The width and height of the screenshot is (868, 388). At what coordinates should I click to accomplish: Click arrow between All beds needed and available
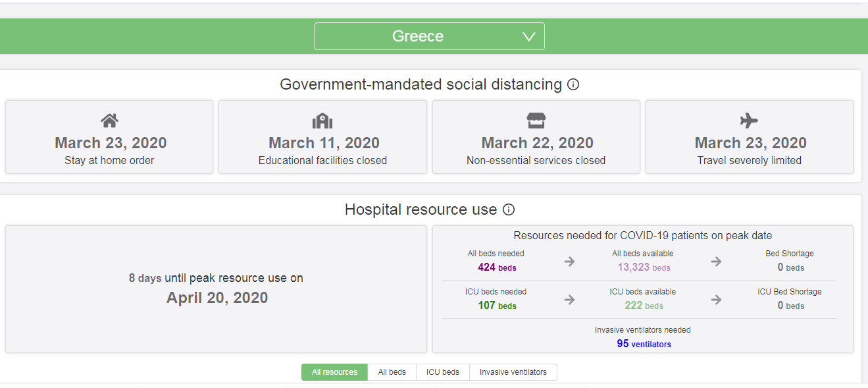[570, 262]
